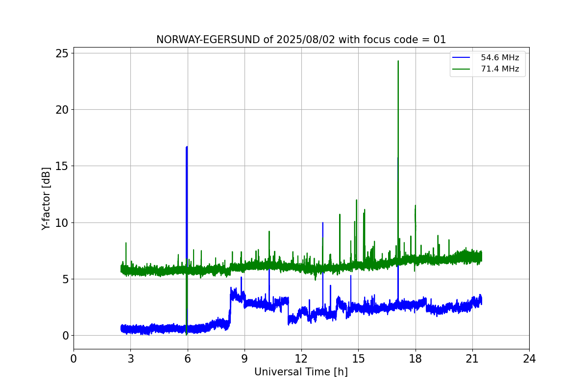This screenshot has width=588, height=392.
Task: Click y-axis tick label 10
Action: 63,222
